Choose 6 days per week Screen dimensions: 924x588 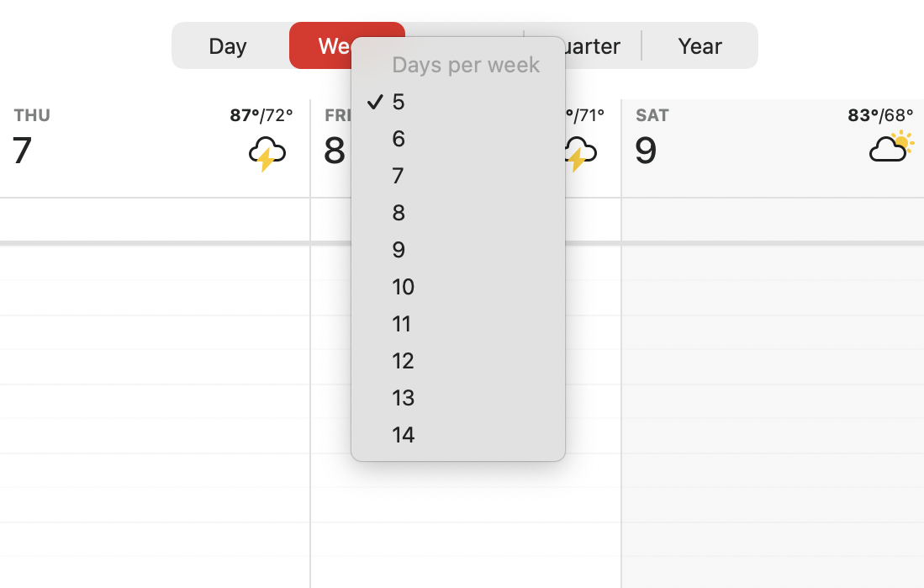tap(458, 139)
